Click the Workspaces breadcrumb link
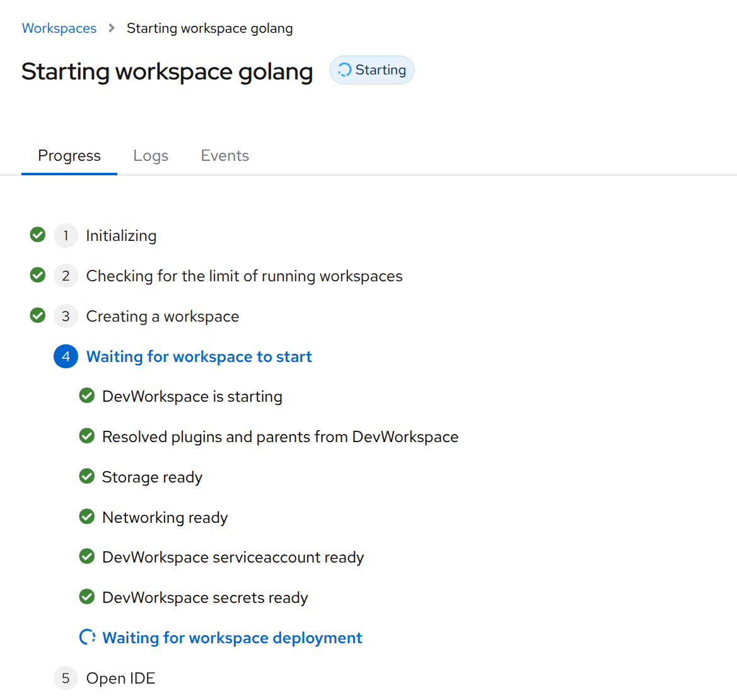The image size is (737, 700). coord(59,28)
